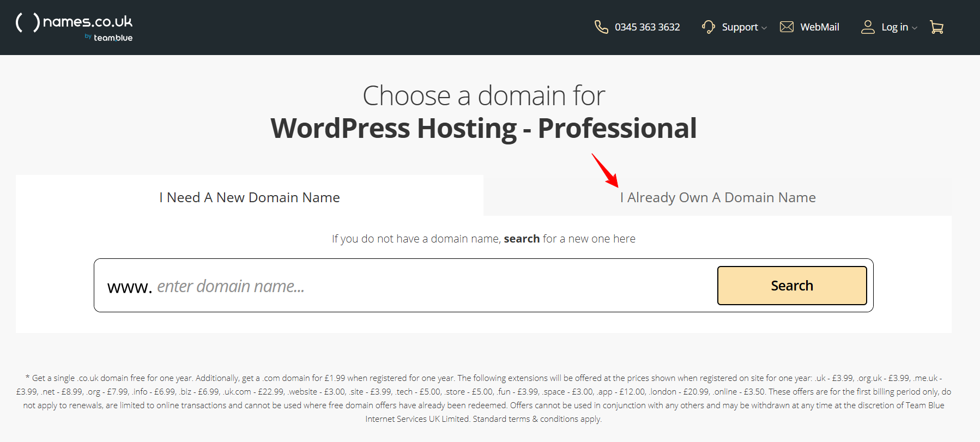Screen dimensions: 980x442
Task: Expand the Log in dropdown chevron
Action: tap(915, 28)
